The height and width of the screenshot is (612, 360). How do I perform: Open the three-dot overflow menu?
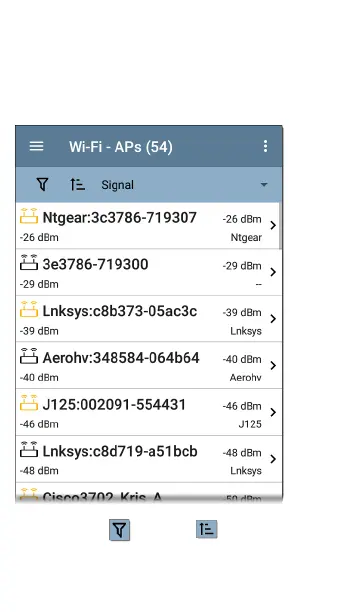[x=266, y=146]
